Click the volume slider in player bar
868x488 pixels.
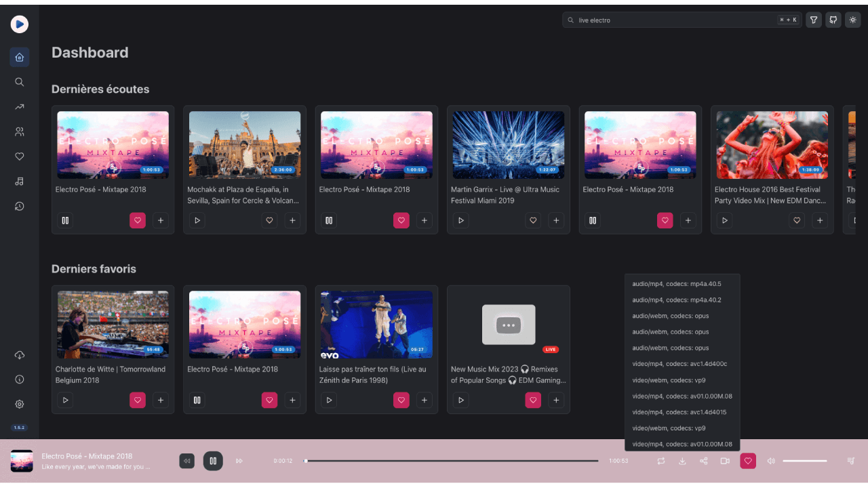pos(805,461)
